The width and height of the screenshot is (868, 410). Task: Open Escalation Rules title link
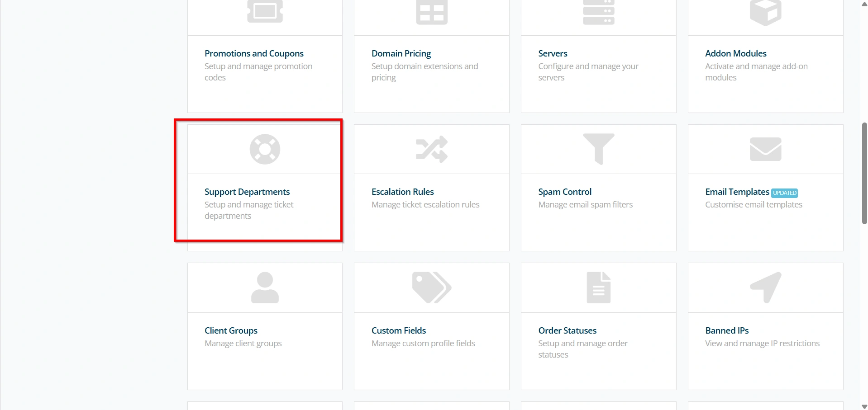point(402,192)
